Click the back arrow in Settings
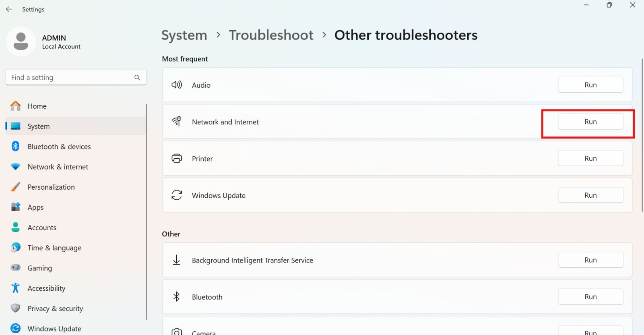The image size is (644, 335). click(9, 9)
